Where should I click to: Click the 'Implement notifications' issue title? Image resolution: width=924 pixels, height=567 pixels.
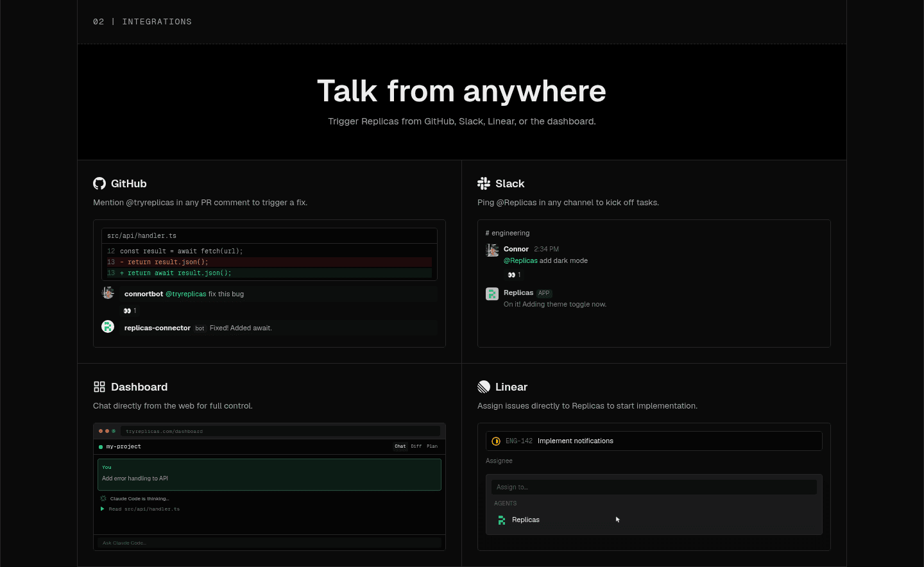tap(576, 441)
